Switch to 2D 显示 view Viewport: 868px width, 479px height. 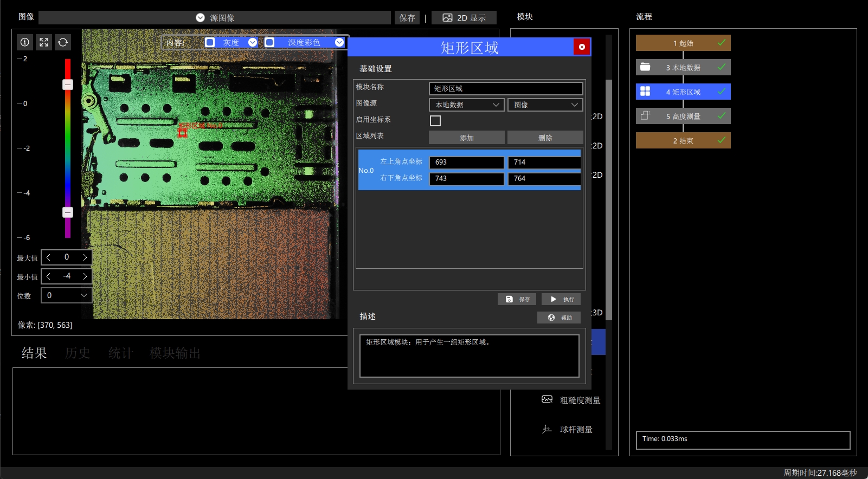(464, 18)
